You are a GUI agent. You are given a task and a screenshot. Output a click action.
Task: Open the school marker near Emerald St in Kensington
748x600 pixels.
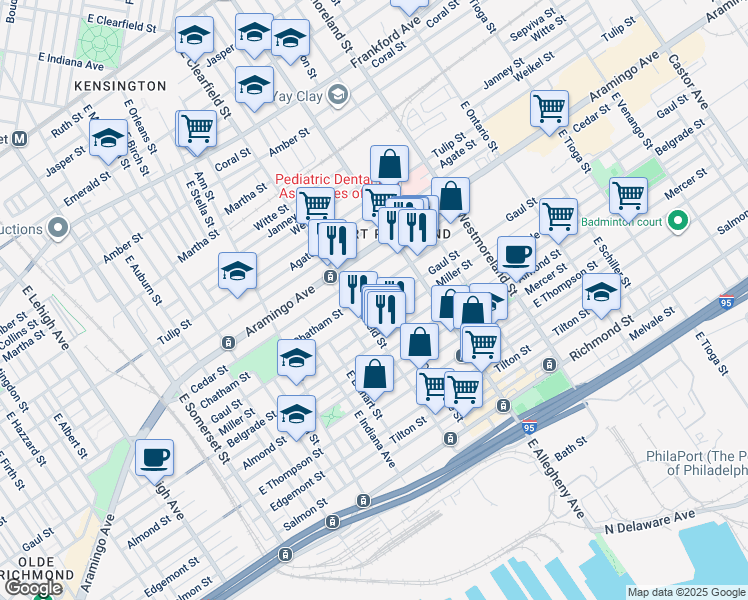[x=108, y=139]
